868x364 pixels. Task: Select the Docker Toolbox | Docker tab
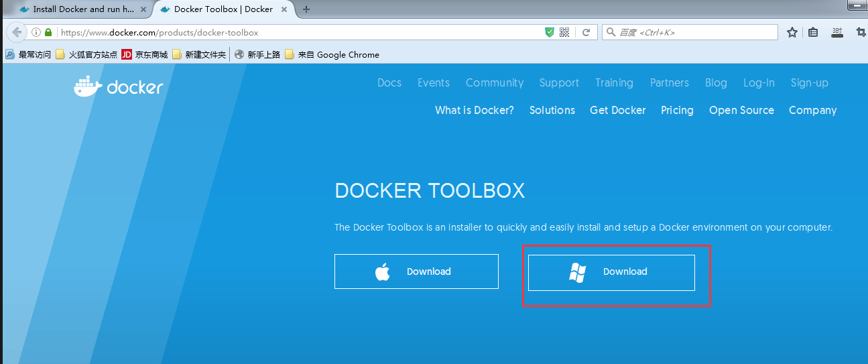click(224, 9)
